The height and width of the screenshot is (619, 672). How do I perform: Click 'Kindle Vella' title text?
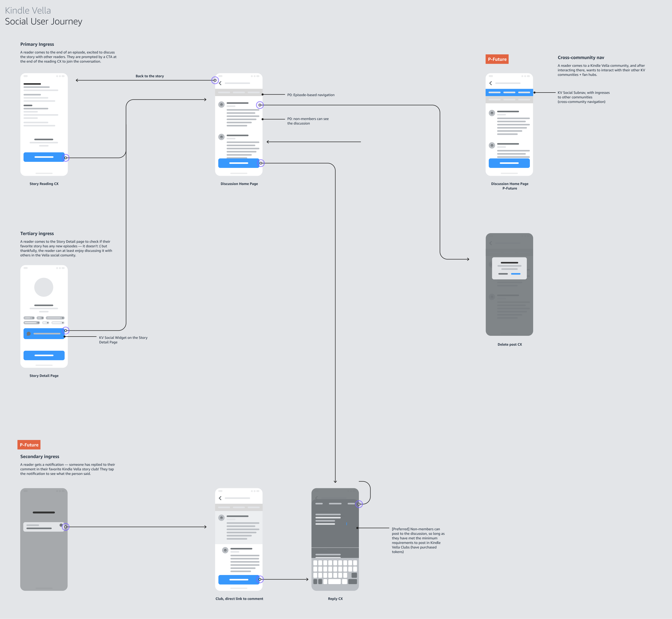28,10
